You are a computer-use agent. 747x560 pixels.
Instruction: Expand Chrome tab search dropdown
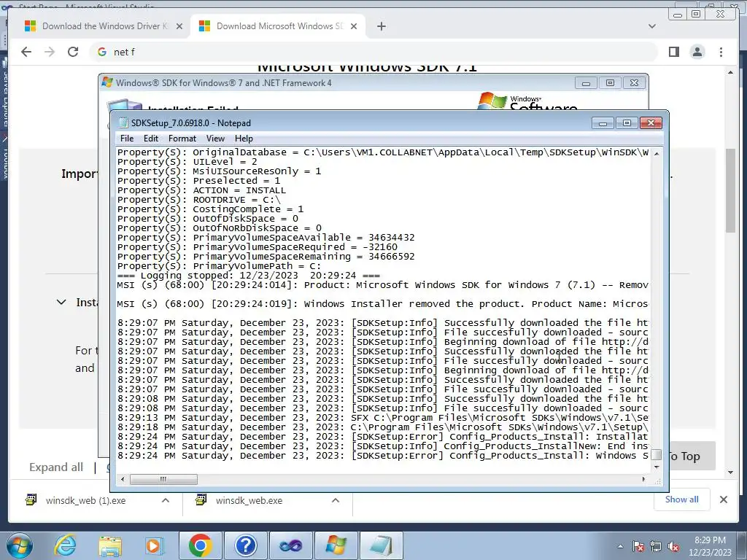coord(652,26)
